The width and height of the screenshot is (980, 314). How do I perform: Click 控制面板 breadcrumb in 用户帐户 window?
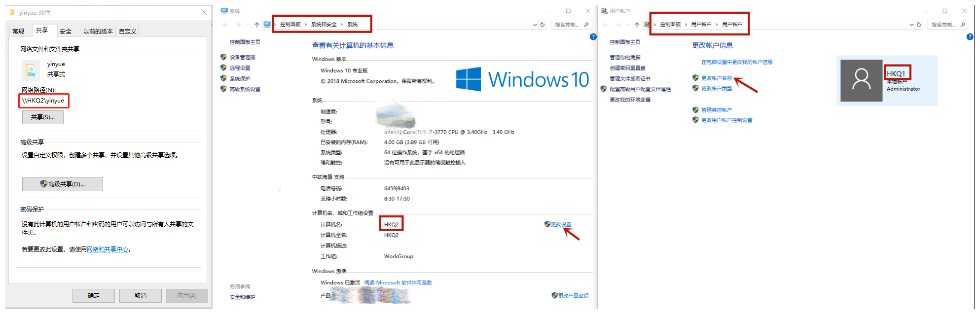coord(670,25)
